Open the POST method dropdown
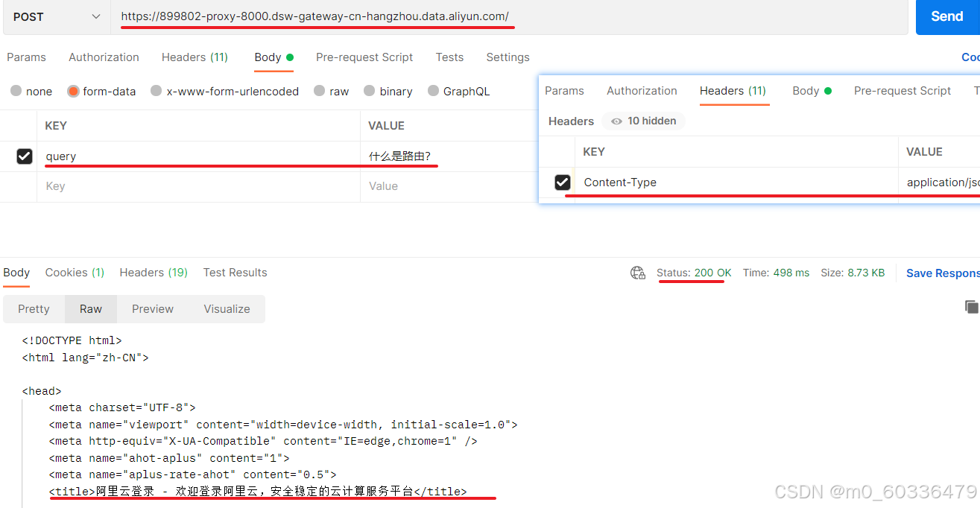The image size is (980, 508). [x=56, y=16]
